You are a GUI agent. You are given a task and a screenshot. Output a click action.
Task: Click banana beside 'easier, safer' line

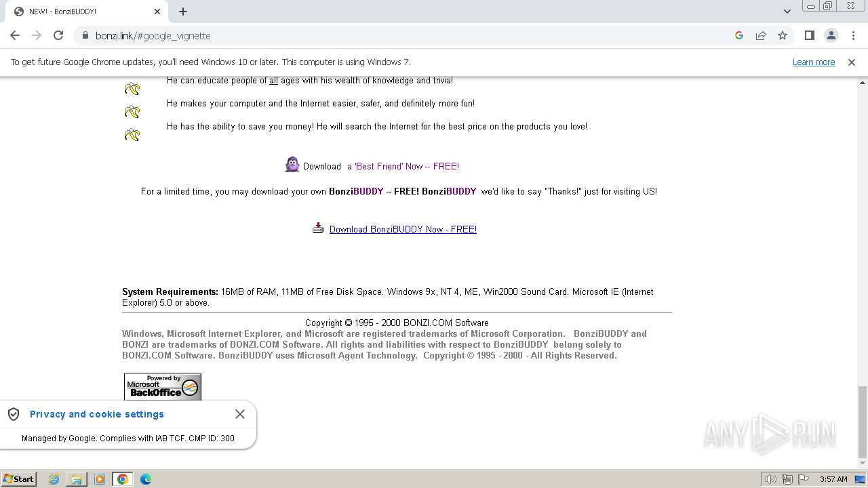click(132, 112)
